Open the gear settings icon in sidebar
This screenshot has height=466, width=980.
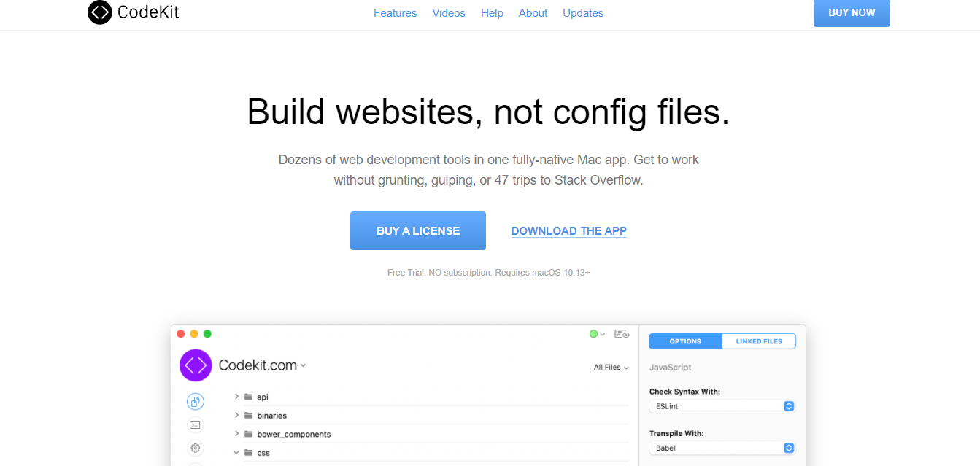(195, 448)
